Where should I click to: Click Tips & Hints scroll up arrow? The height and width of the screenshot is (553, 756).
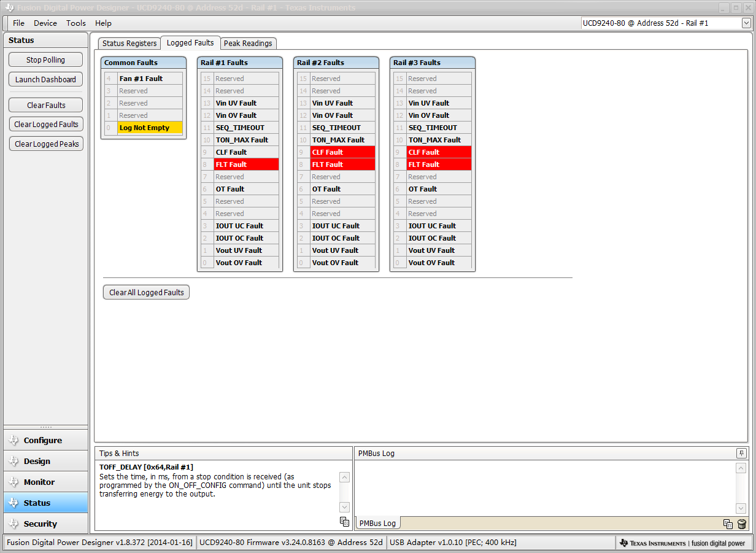tap(344, 477)
